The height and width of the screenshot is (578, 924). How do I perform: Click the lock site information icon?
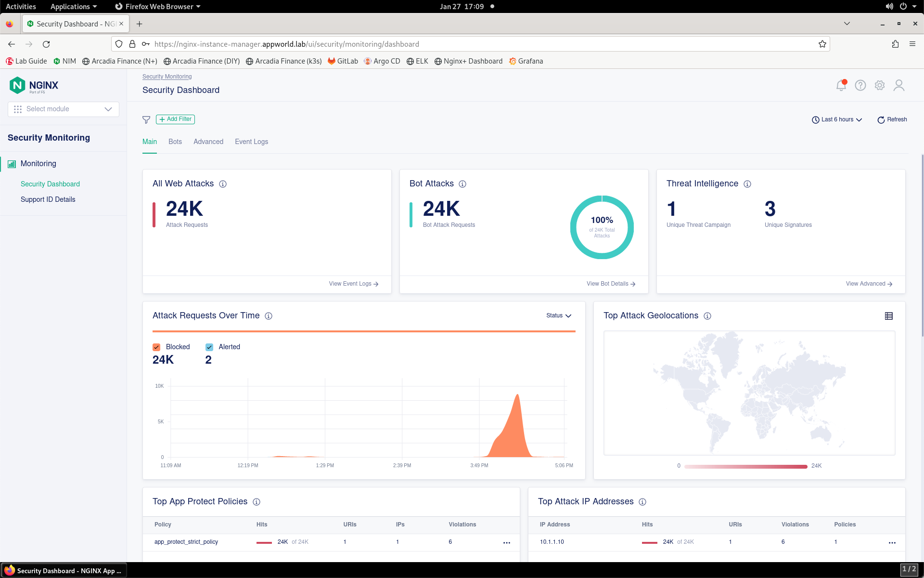click(x=132, y=44)
